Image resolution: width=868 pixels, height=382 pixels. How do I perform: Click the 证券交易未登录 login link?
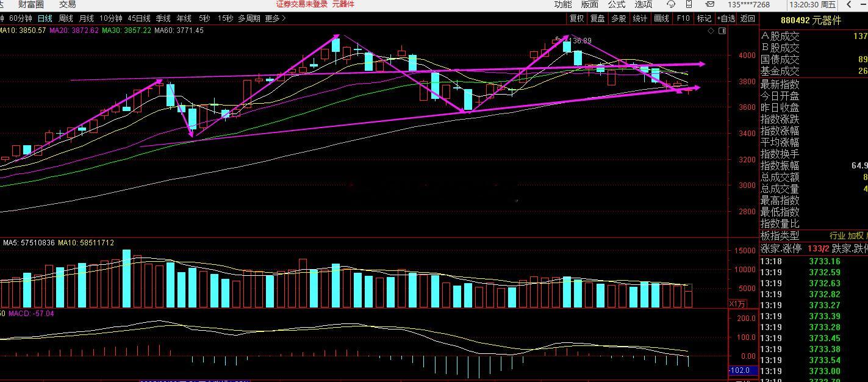click(302, 4)
